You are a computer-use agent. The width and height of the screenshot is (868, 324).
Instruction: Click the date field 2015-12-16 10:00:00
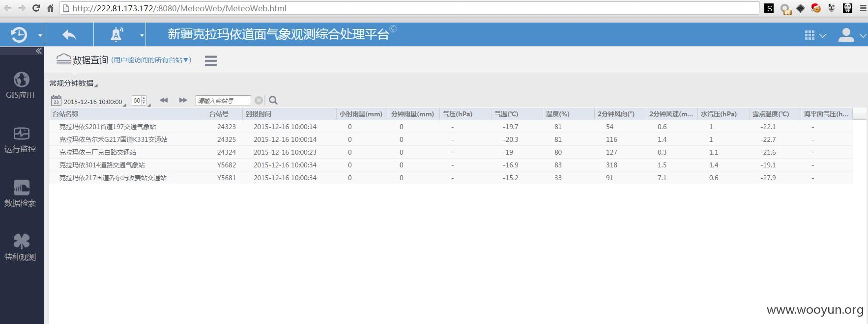point(93,102)
